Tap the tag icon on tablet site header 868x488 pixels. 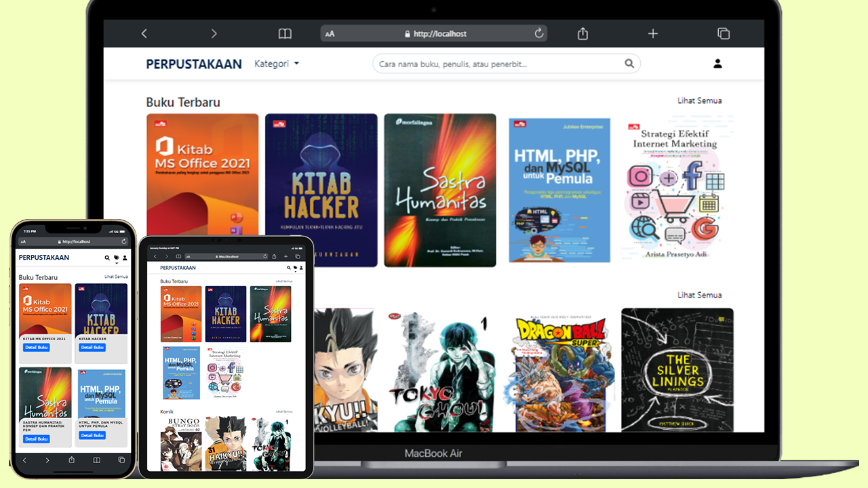296,268
